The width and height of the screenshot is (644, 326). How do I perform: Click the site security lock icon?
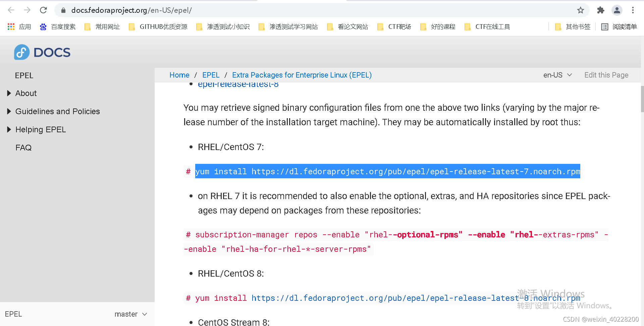tap(63, 10)
